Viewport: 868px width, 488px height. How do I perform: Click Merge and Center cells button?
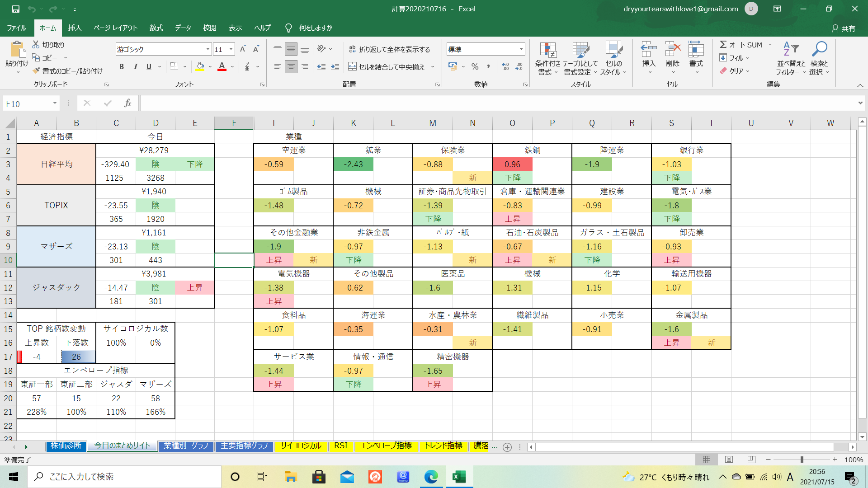(x=387, y=67)
